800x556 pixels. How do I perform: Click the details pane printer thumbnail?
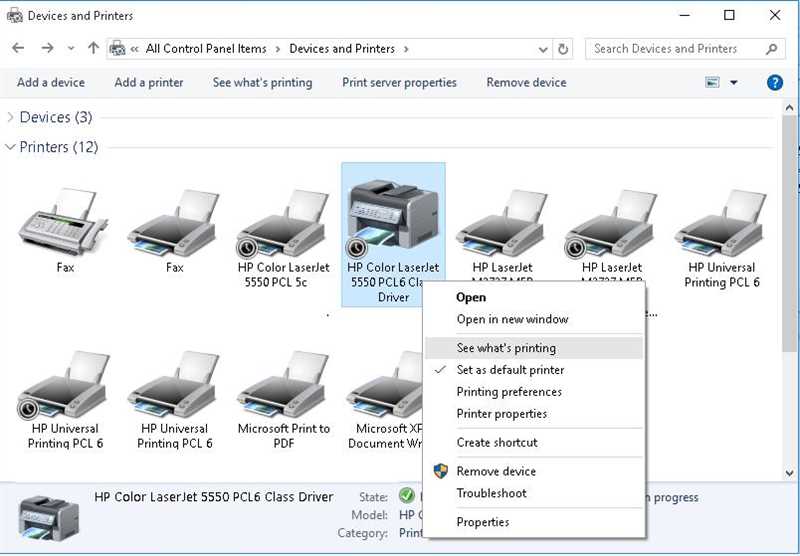pos(49,518)
